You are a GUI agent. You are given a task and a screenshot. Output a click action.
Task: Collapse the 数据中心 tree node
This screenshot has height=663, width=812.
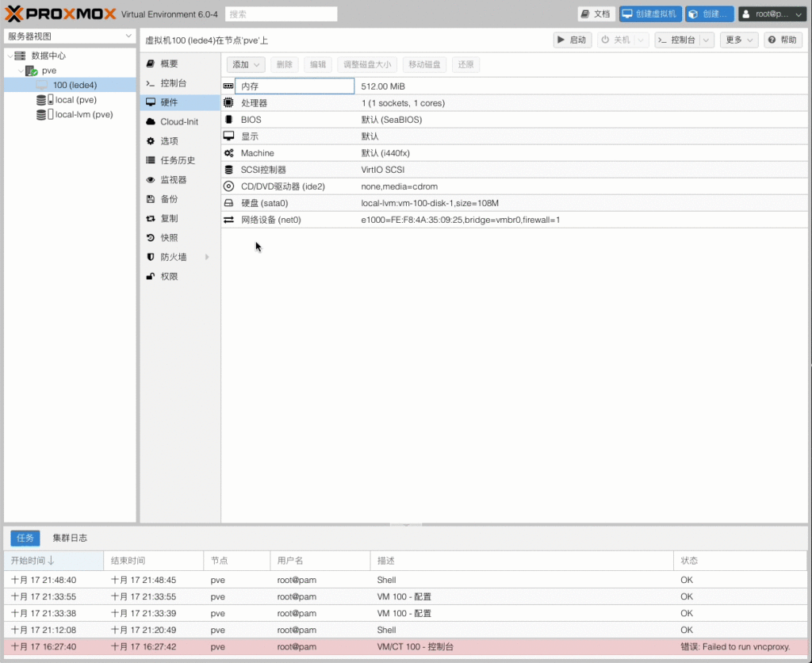click(10, 56)
